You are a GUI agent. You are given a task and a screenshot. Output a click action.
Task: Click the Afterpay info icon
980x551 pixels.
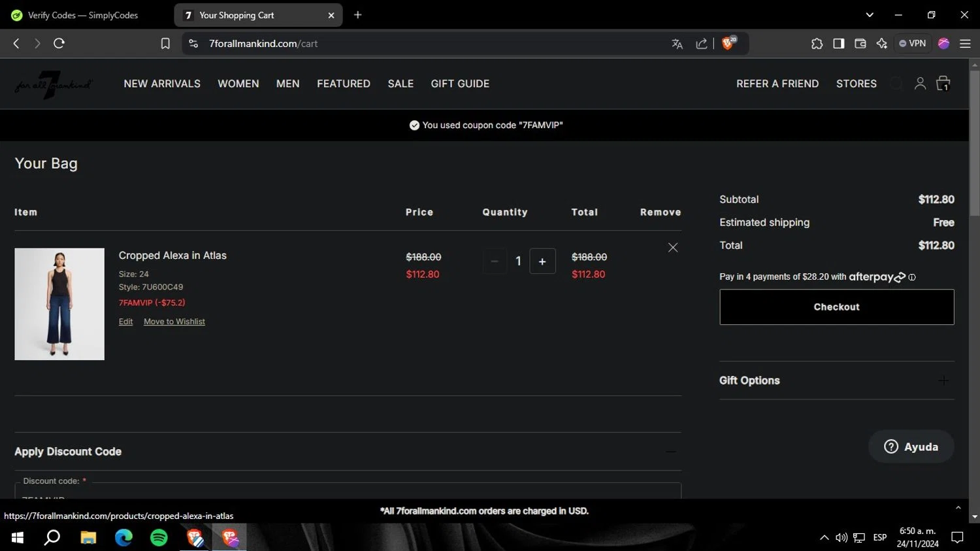912,277
